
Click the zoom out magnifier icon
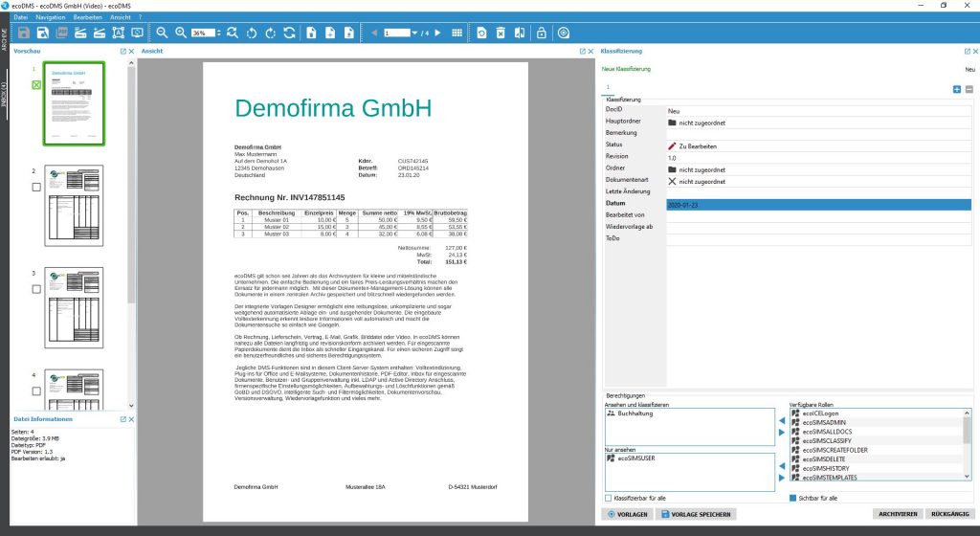(163, 33)
